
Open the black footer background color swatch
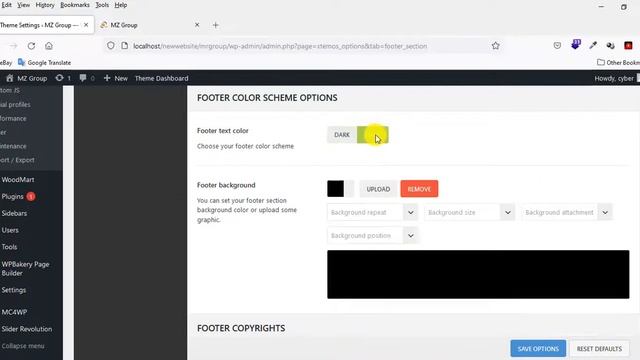pyautogui.click(x=336, y=189)
